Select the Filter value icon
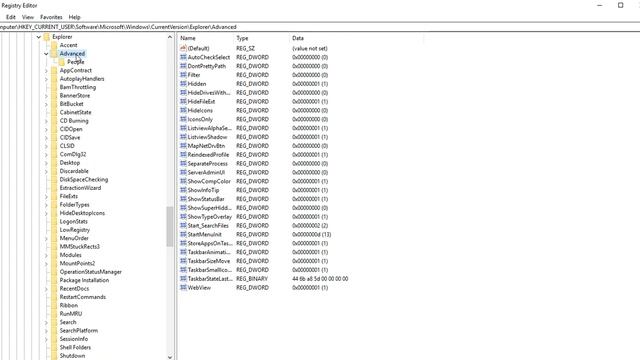This screenshot has height=360, width=640. [183, 75]
